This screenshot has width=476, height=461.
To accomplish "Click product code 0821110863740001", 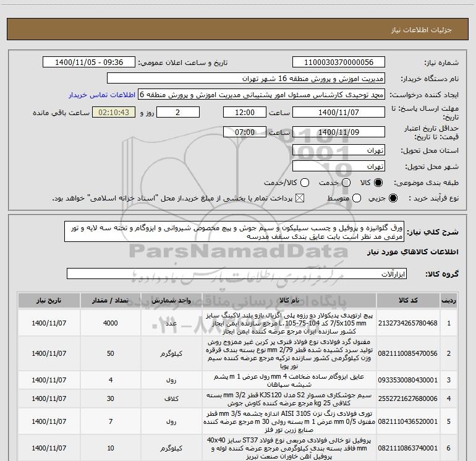I will coord(408,448).
